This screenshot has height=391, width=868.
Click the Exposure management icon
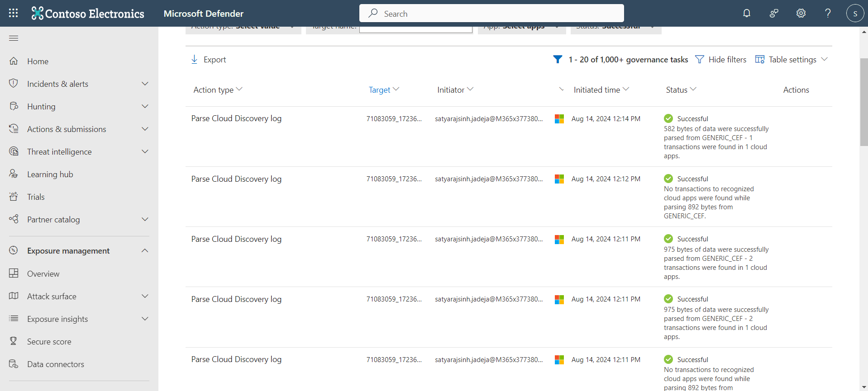click(x=14, y=250)
